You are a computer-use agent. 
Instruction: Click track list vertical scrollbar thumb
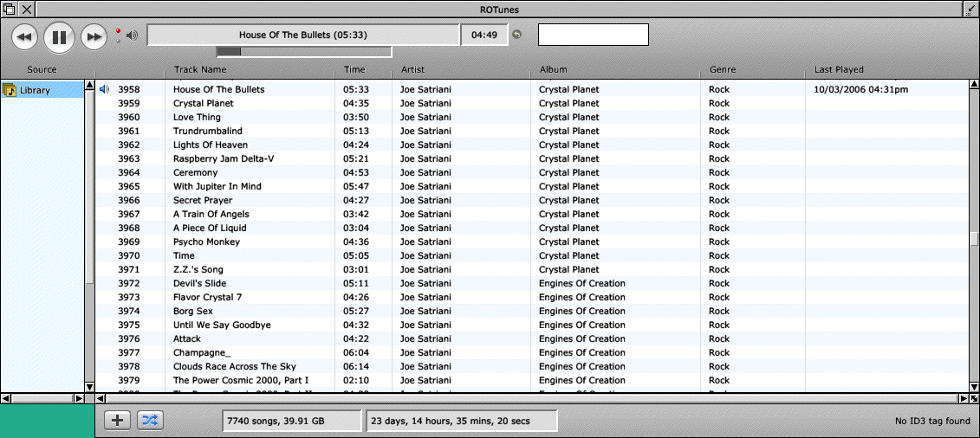click(974, 240)
